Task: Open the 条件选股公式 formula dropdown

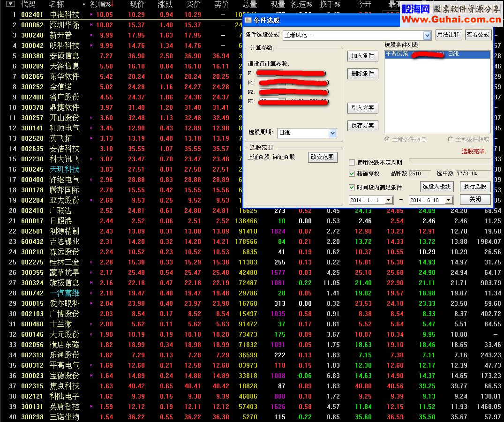Action: coord(427,35)
